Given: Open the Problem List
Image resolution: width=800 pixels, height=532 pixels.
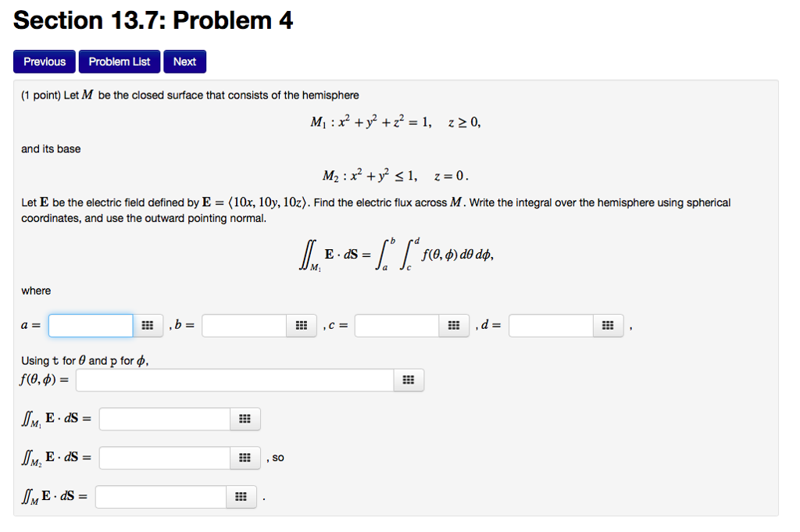Looking at the screenshot, I should 119,61.
